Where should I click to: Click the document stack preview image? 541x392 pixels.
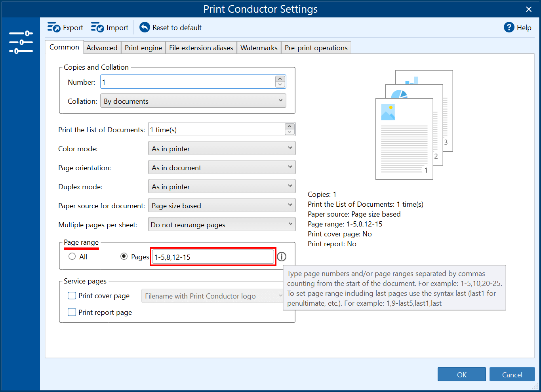414,125
